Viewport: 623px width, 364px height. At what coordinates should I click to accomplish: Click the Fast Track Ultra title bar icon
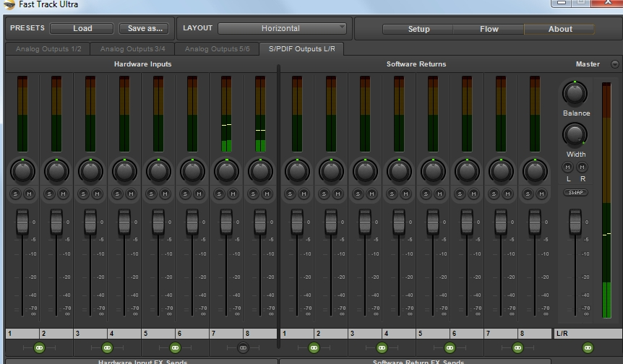click(x=9, y=4)
